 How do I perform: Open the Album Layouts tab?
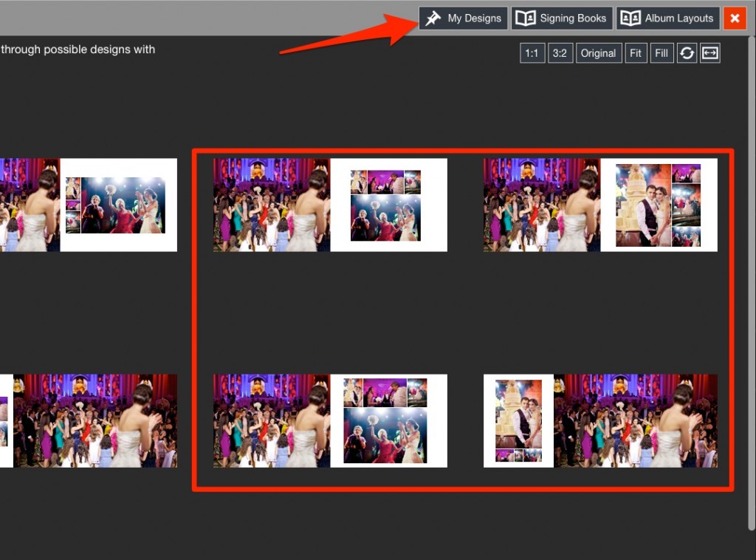click(x=667, y=18)
